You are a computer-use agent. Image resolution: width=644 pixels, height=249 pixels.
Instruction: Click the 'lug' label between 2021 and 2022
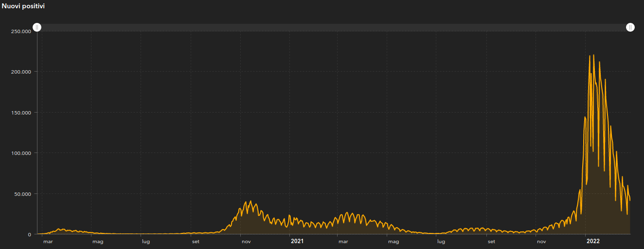[x=441, y=241]
